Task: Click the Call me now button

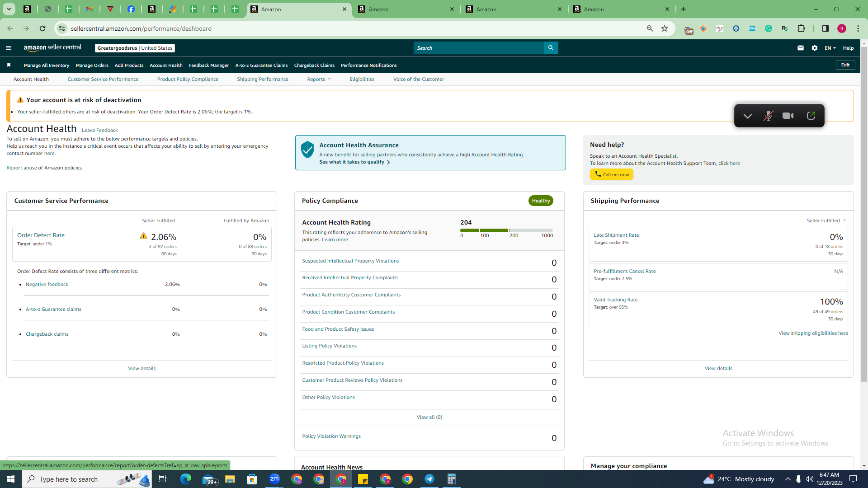Action: [612, 174]
